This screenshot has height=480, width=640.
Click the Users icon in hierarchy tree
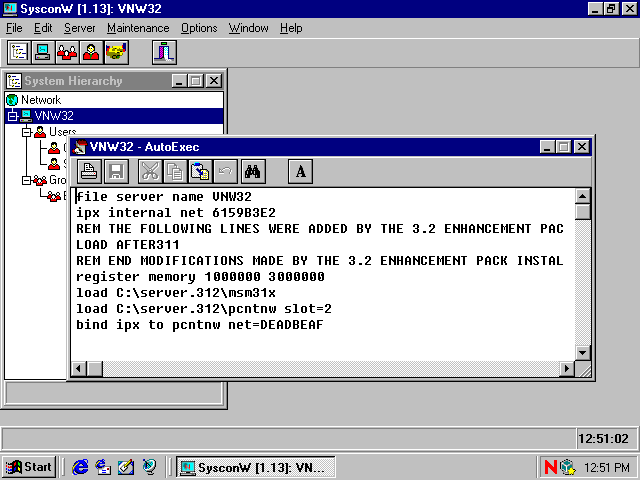click(40, 132)
